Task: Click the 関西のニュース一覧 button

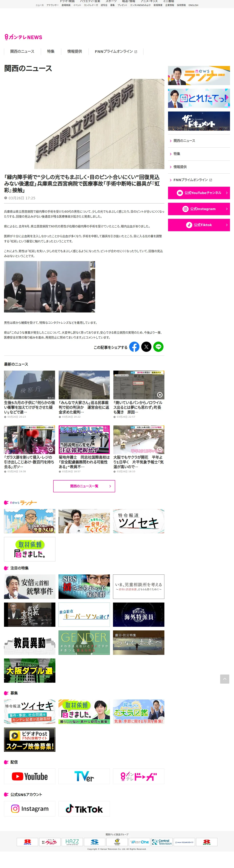Action: 84,486
